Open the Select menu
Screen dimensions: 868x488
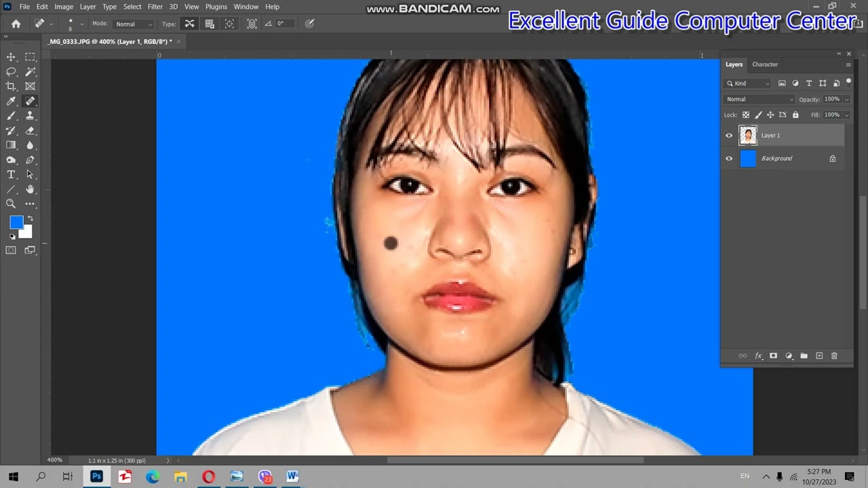click(x=132, y=7)
